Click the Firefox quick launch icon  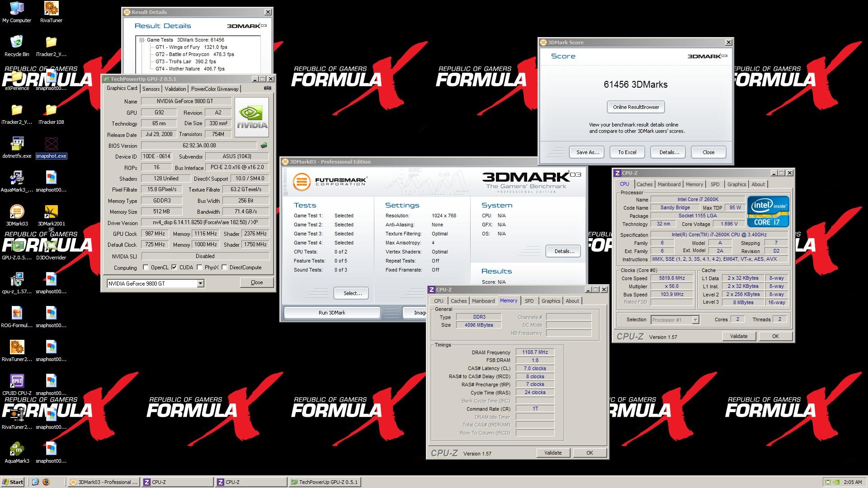46,482
